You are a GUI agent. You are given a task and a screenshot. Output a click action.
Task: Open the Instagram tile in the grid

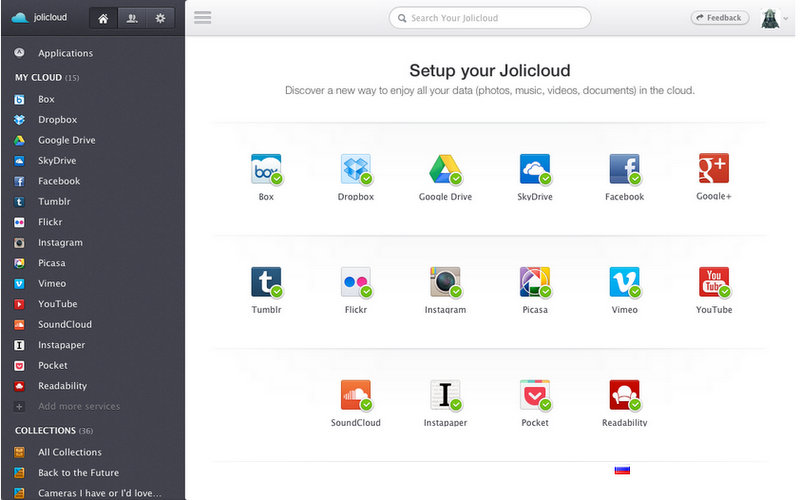point(445,290)
